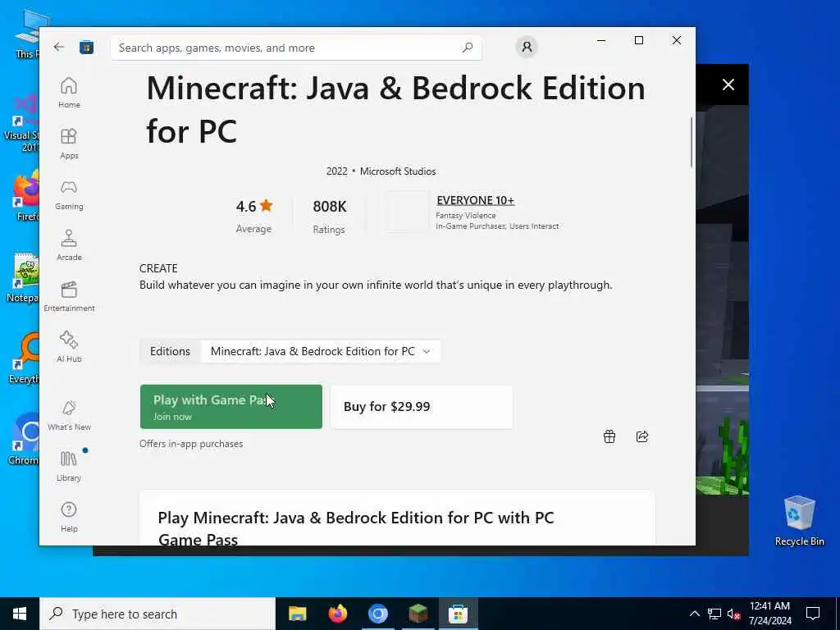This screenshot has width=840, height=630.
Task: Open Apps section in the sidebar
Action: coord(69,144)
